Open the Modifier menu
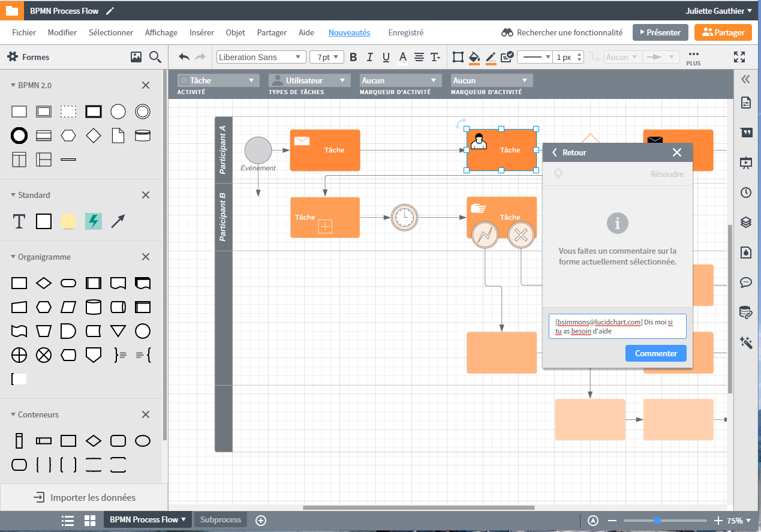761x532 pixels. click(x=62, y=32)
